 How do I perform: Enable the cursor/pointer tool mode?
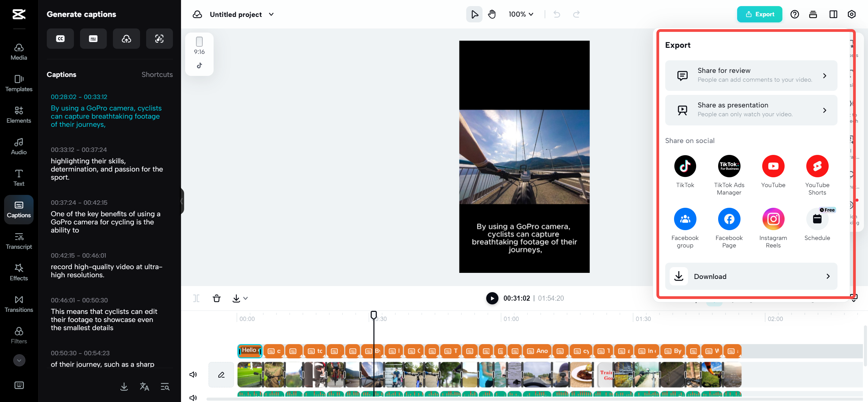(x=474, y=14)
